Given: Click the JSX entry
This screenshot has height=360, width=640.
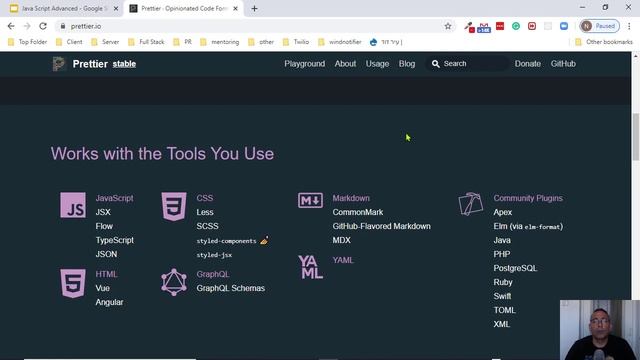Looking at the screenshot, I should click(103, 212).
